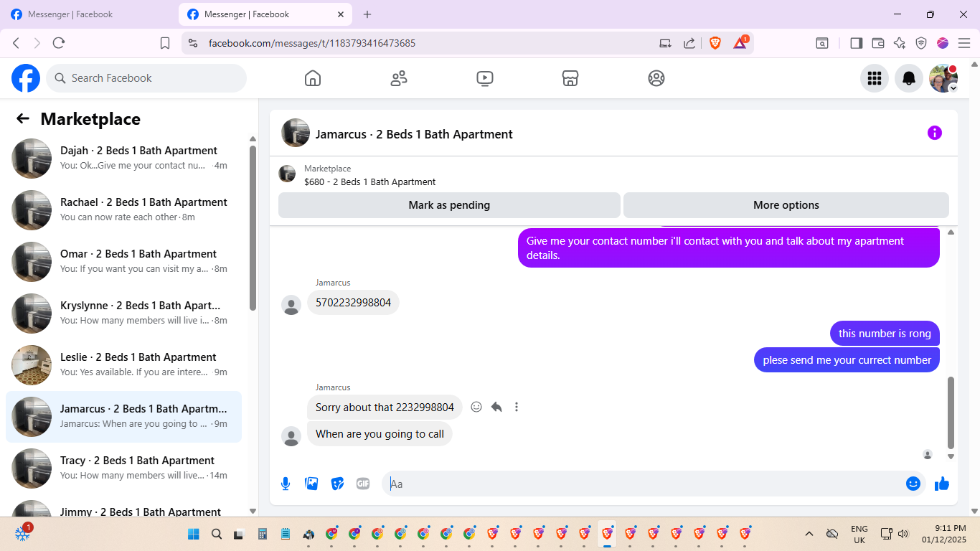Click the 'plese send me your currect number' message
The width and height of the screenshot is (980, 551).
(847, 360)
